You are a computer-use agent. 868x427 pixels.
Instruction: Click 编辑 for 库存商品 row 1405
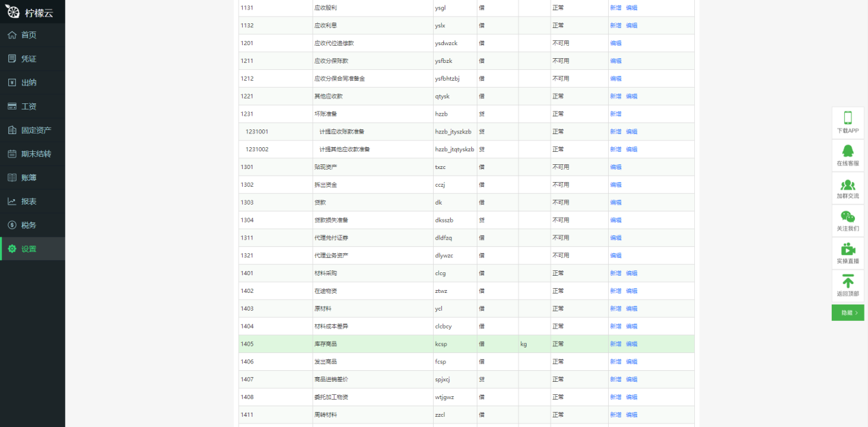point(631,344)
